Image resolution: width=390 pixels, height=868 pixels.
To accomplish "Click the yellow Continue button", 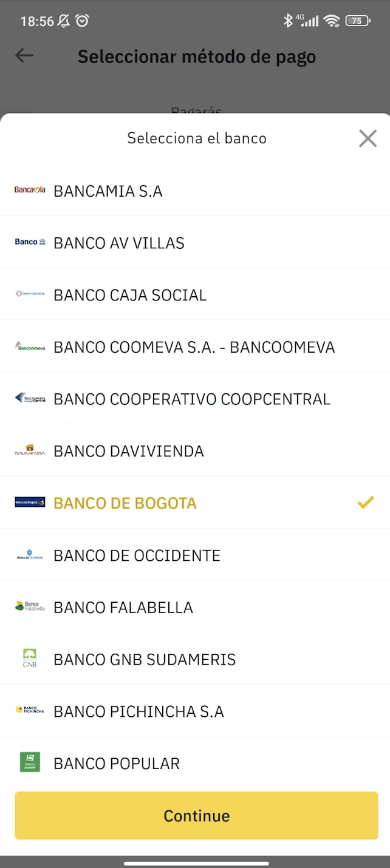I will (196, 815).
